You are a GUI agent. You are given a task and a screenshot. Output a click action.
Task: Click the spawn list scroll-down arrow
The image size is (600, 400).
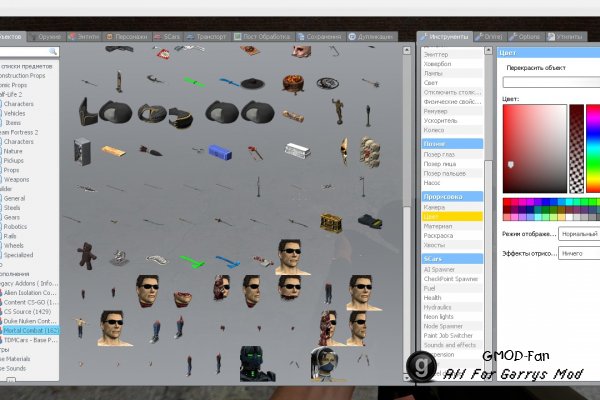click(x=407, y=377)
